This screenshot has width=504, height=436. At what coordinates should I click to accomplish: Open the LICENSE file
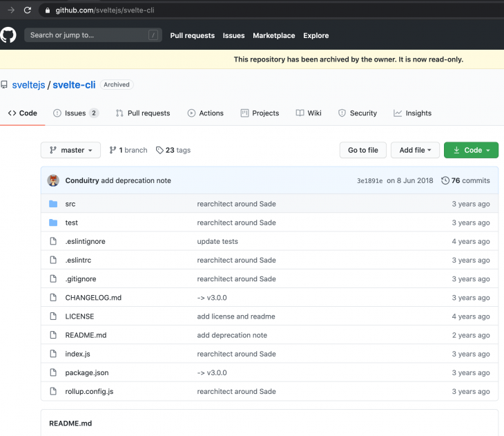pyautogui.click(x=79, y=316)
